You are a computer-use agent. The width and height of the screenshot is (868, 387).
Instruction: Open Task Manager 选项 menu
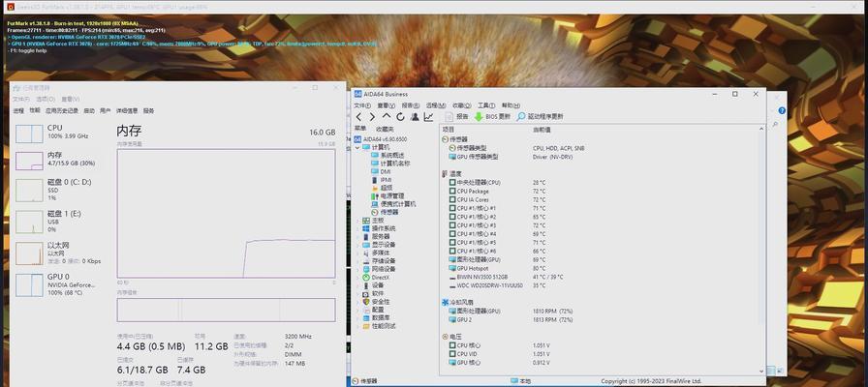46,99
